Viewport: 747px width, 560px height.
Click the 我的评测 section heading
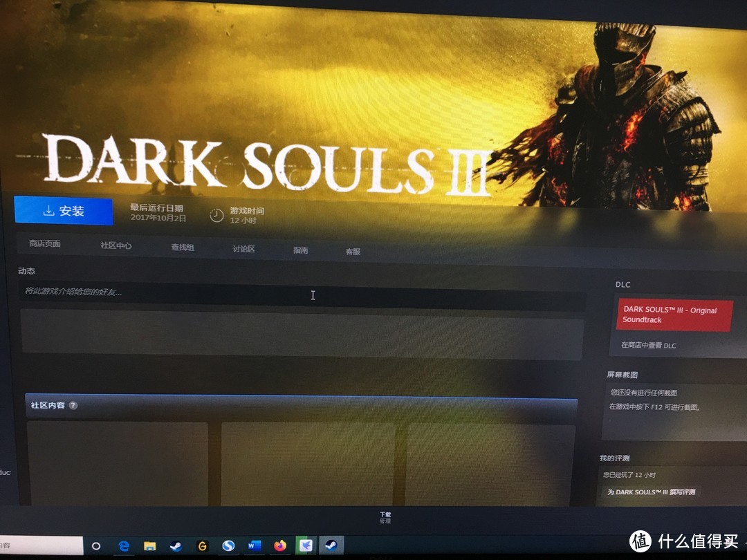point(614,458)
